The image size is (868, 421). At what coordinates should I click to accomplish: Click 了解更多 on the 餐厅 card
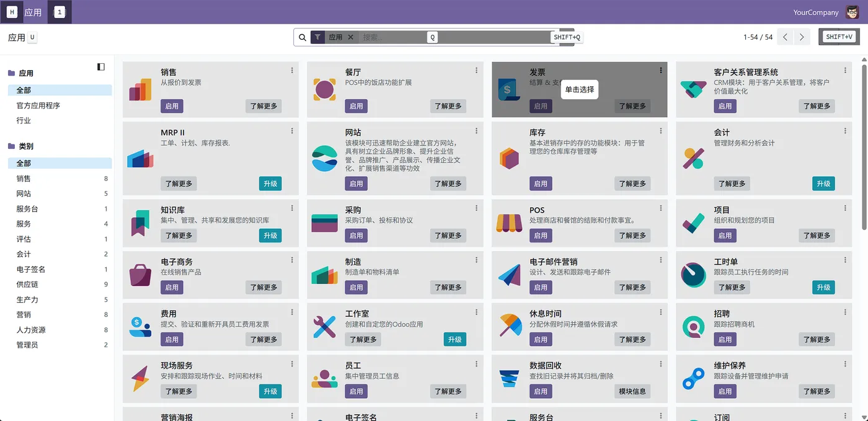(x=448, y=106)
